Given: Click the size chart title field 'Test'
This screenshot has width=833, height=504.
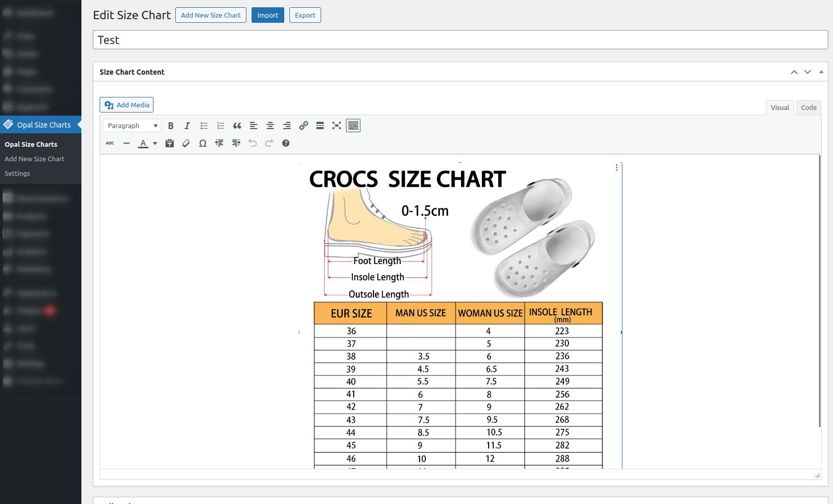Looking at the screenshot, I should point(460,40).
